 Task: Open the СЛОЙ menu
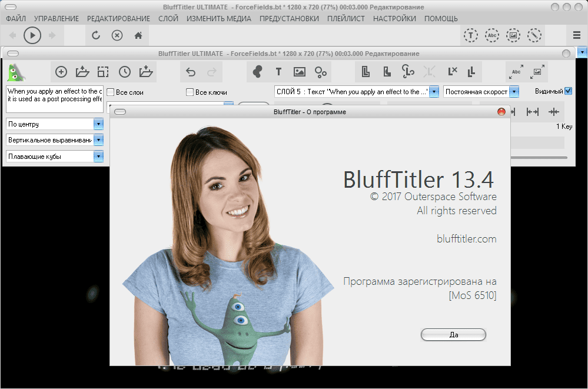point(168,18)
